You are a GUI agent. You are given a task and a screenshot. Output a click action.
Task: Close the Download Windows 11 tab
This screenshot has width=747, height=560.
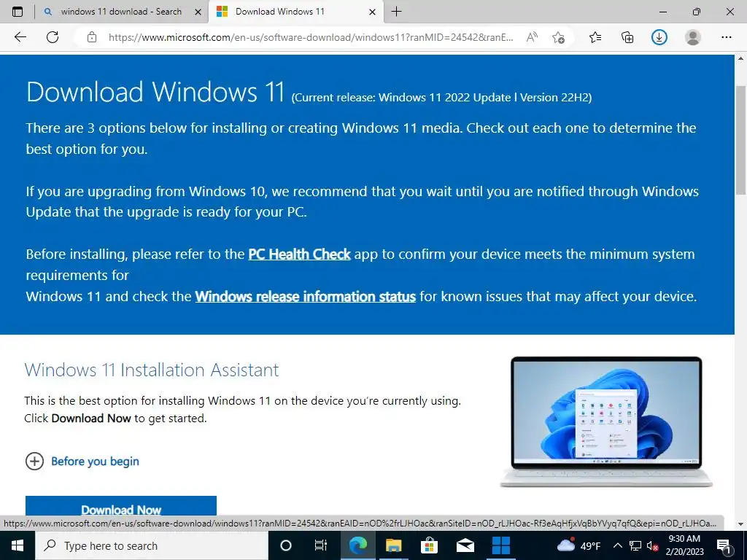coord(373,12)
